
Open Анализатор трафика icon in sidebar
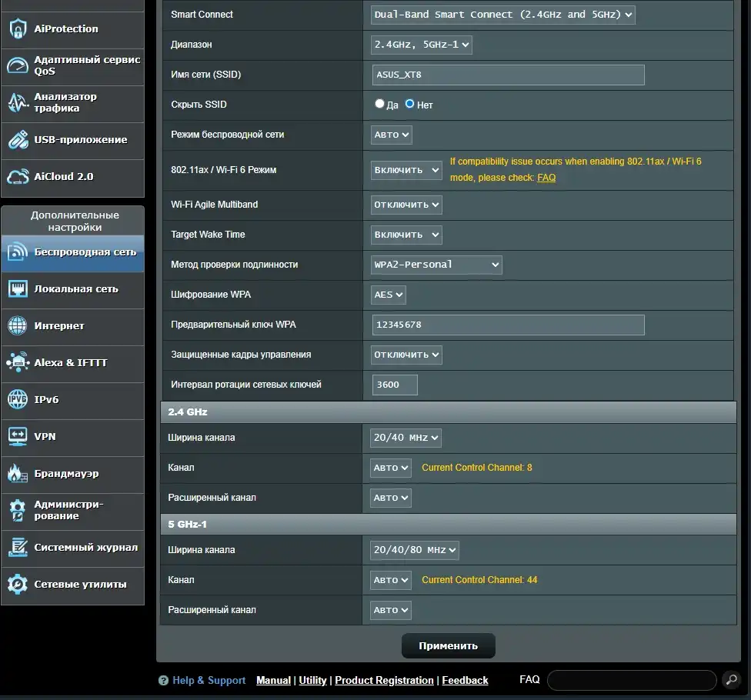point(18,103)
